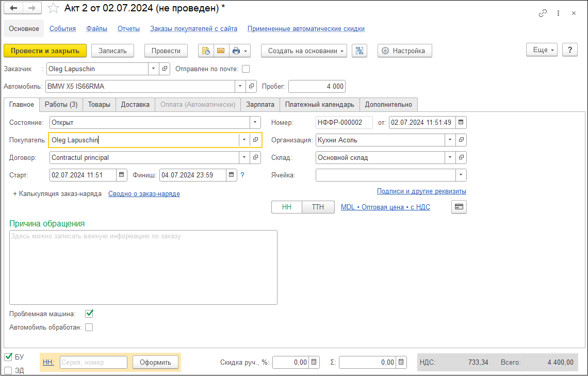
Task: Expand the Состояние dropdown
Action: coord(255,122)
